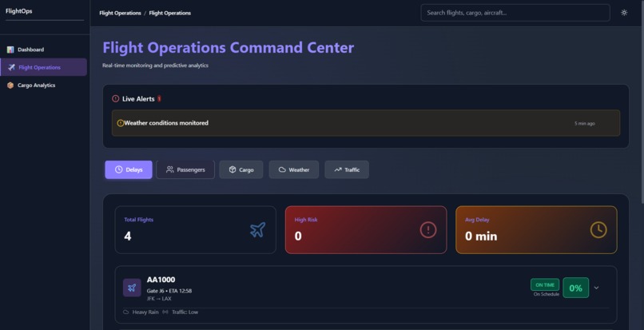Click the search flights, cargo, aircraft field
644x330 pixels.
click(x=515, y=13)
